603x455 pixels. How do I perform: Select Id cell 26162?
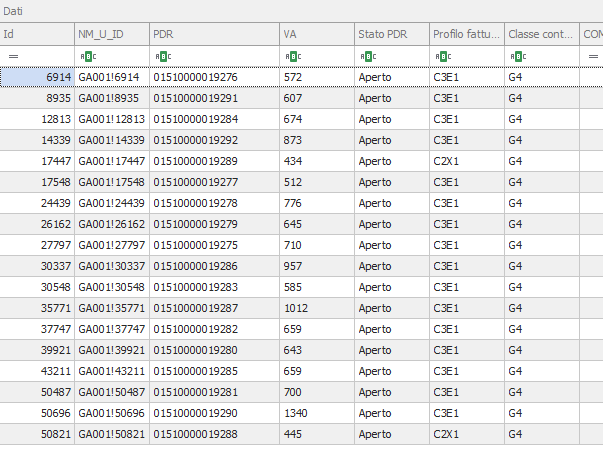coord(37,224)
